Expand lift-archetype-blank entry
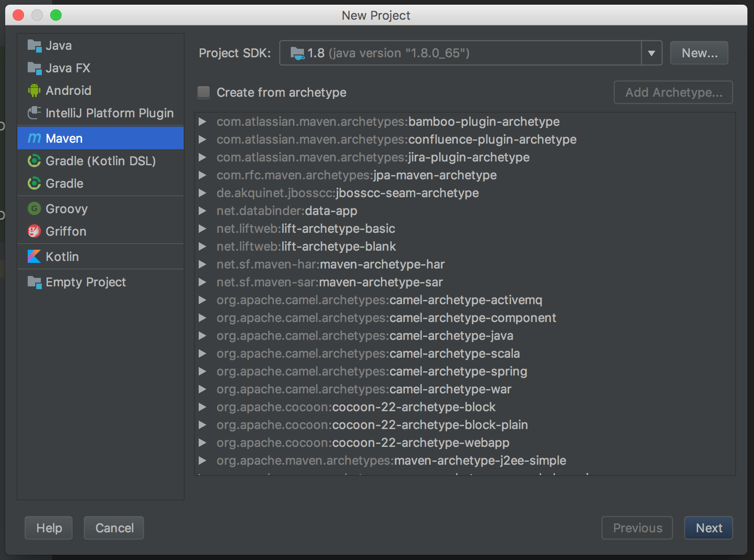Screen dimensions: 754x560 (202, 246)
